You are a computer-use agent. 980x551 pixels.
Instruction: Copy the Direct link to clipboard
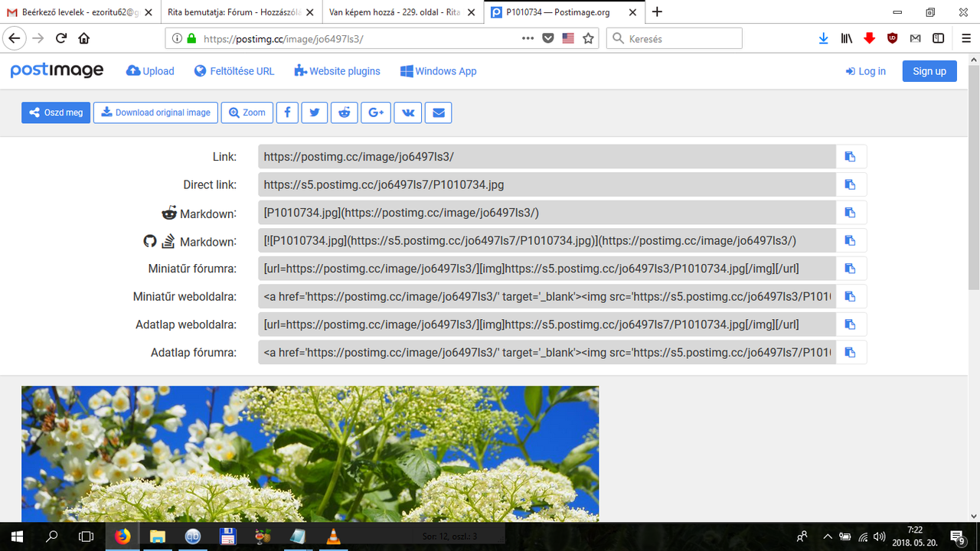pyautogui.click(x=850, y=184)
